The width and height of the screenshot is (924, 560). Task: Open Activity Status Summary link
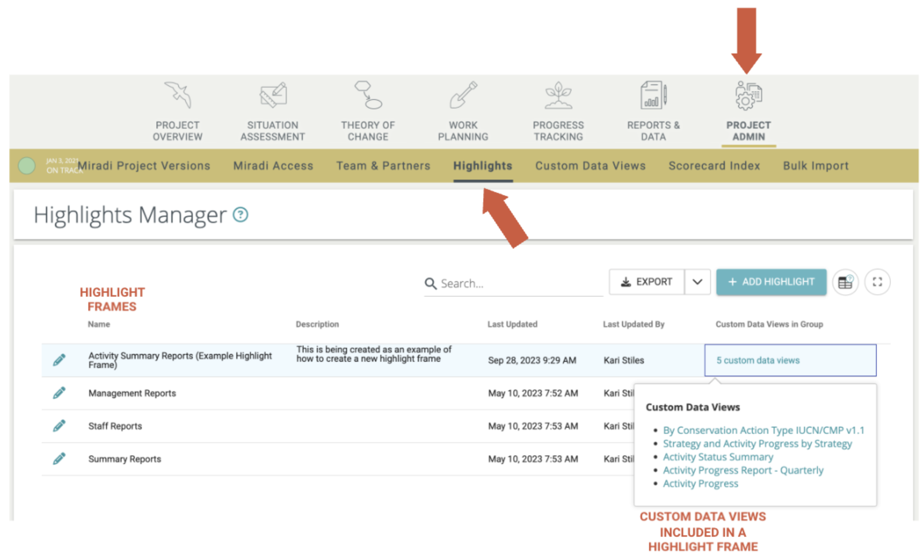click(x=718, y=457)
